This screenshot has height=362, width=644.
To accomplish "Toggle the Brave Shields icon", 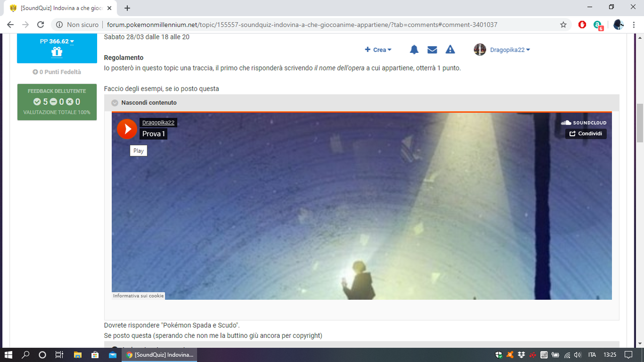I will [582, 24].
